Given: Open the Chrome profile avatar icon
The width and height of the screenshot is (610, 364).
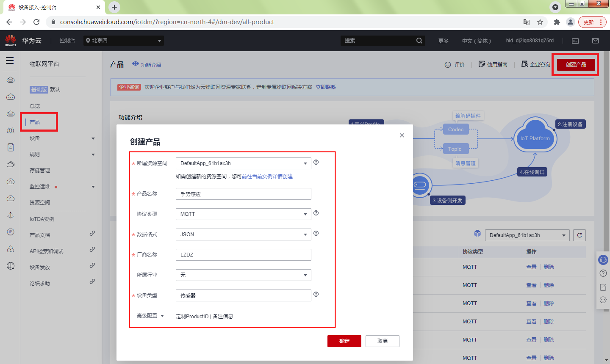Looking at the screenshot, I should (571, 22).
